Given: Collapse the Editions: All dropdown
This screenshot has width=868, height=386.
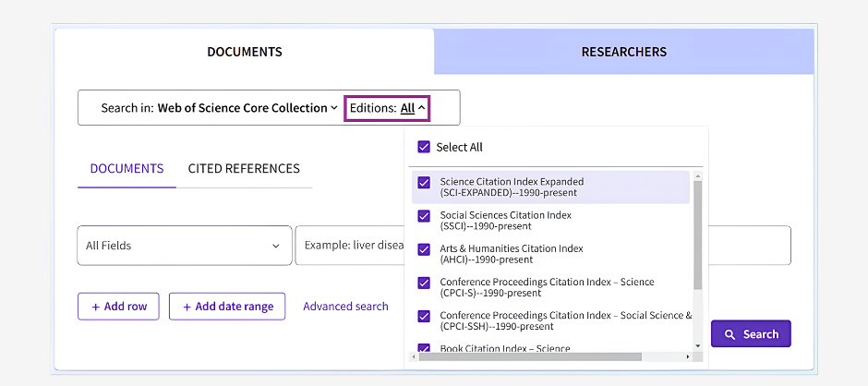Looking at the screenshot, I should coord(388,108).
